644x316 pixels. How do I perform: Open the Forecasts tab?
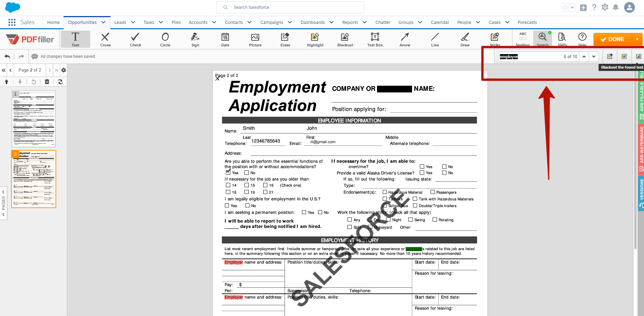pyautogui.click(x=527, y=22)
